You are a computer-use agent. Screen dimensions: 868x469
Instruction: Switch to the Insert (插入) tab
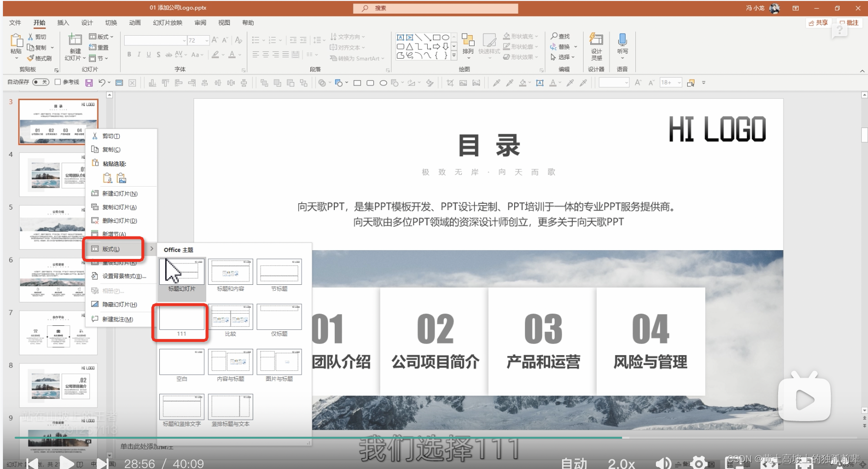(63, 22)
